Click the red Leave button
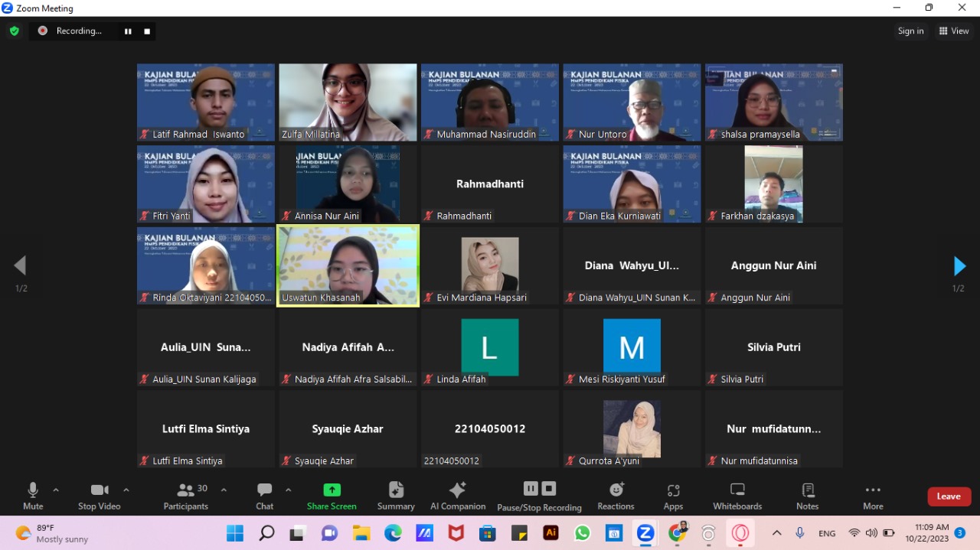The width and height of the screenshot is (980, 550). [949, 496]
